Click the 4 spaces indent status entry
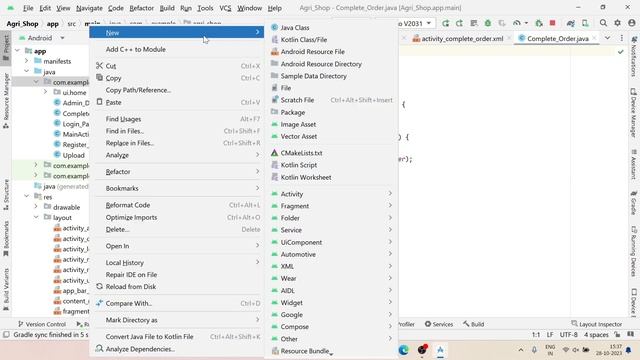 point(596,335)
